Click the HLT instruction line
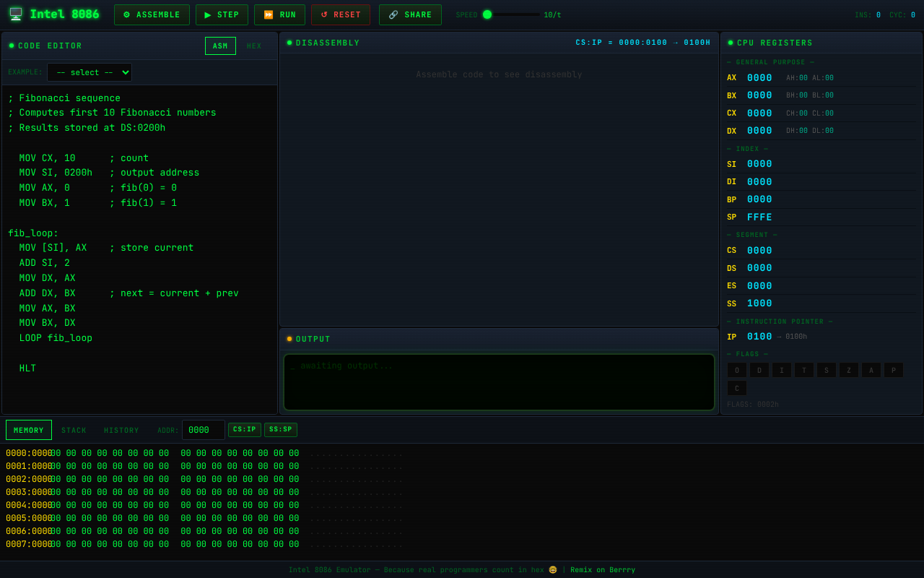The width and height of the screenshot is (924, 578). 27,368
